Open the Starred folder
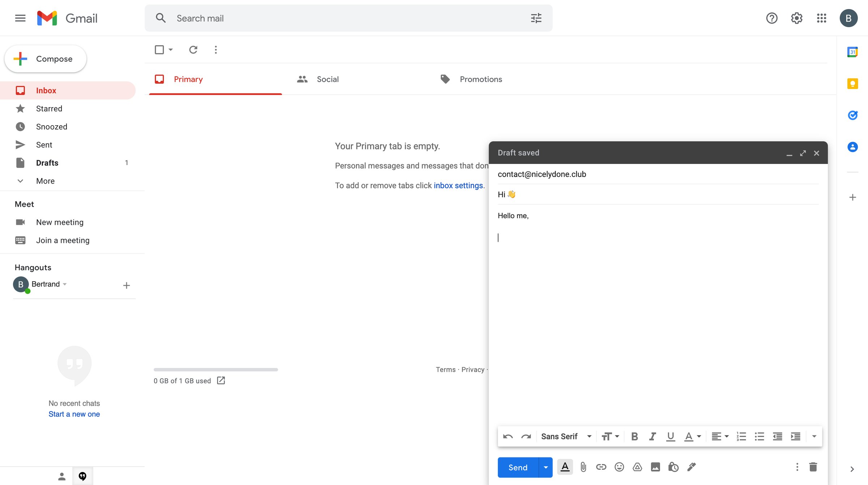 click(x=49, y=109)
